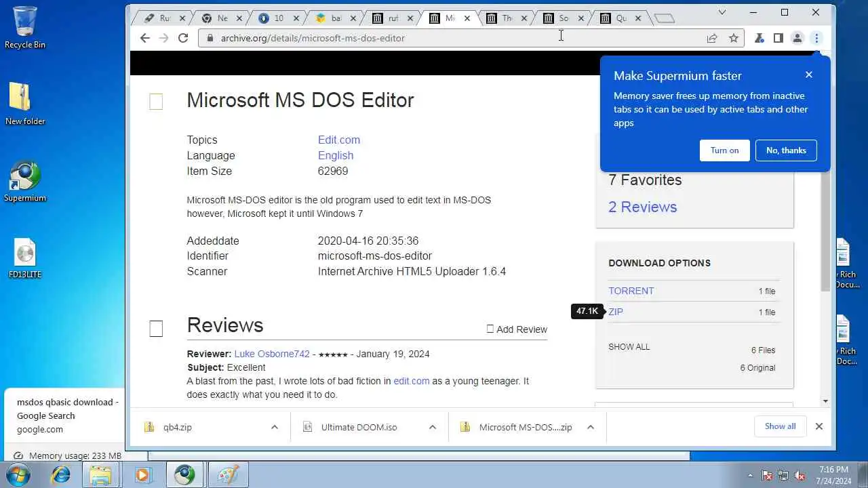Click the volume muted tray icon

pos(800,475)
